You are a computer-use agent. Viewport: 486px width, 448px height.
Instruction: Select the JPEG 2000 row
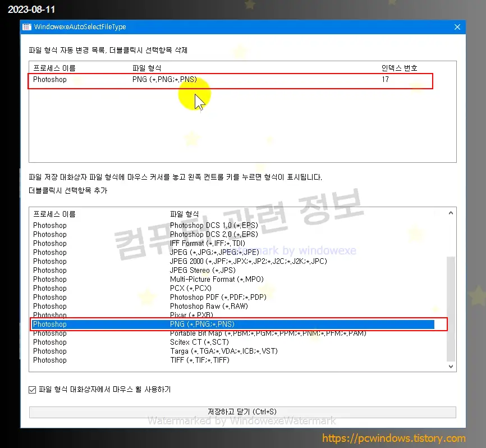(233, 262)
